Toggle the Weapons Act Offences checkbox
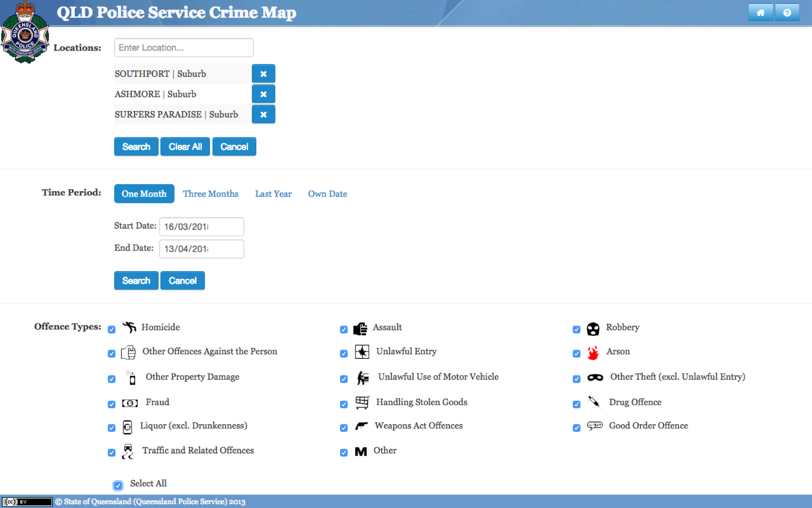812x508 pixels. (x=344, y=428)
